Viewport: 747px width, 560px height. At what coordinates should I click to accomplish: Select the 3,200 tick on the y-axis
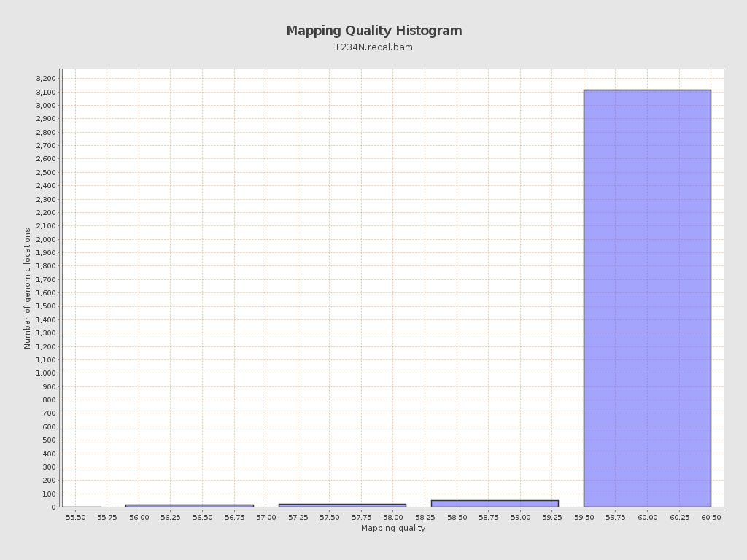pos(45,79)
